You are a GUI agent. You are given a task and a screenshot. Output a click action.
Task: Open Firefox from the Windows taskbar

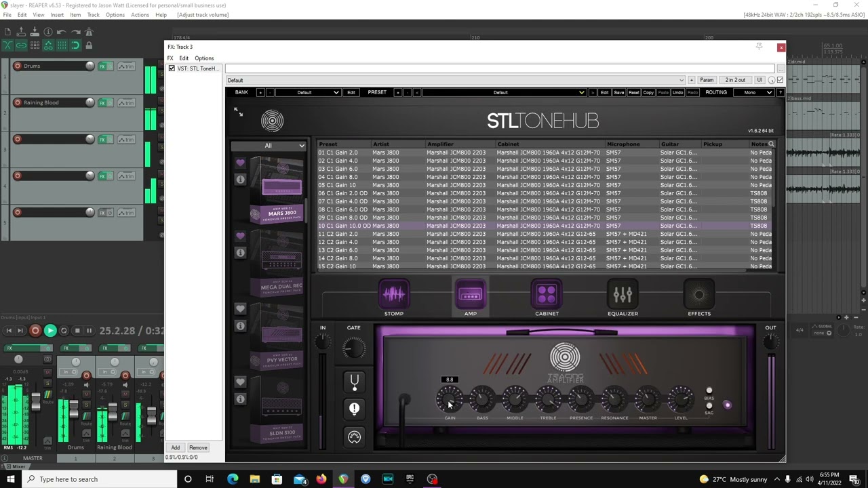point(321,479)
